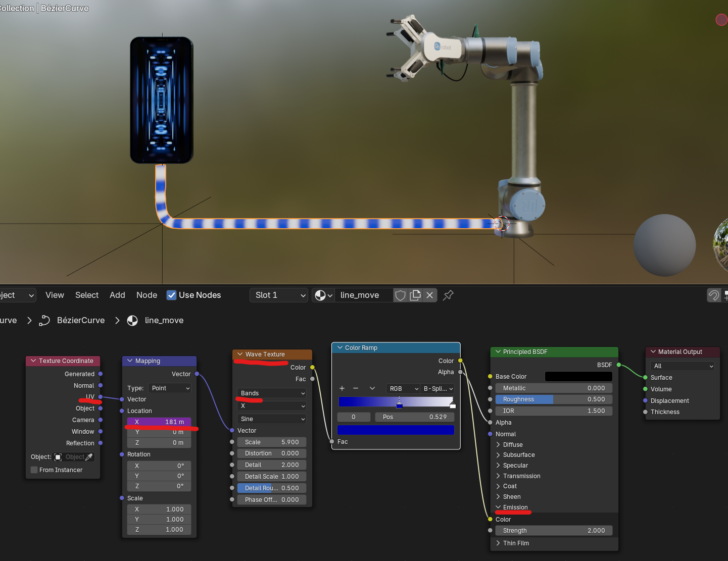Open the Bands wave type dropdown
The width and height of the screenshot is (728, 561).
coord(272,393)
